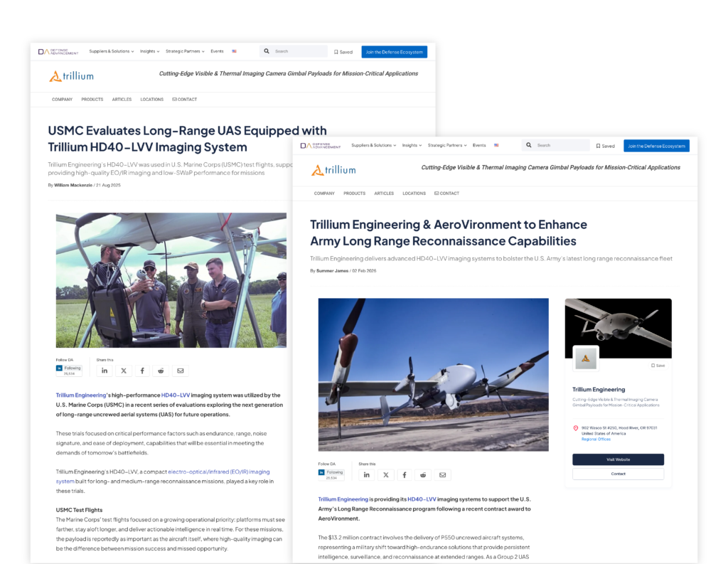The height and width of the screenshot is (564, 728).
Task: Click the Contact button on sidebar card
Action: click(x=618, y=474)
